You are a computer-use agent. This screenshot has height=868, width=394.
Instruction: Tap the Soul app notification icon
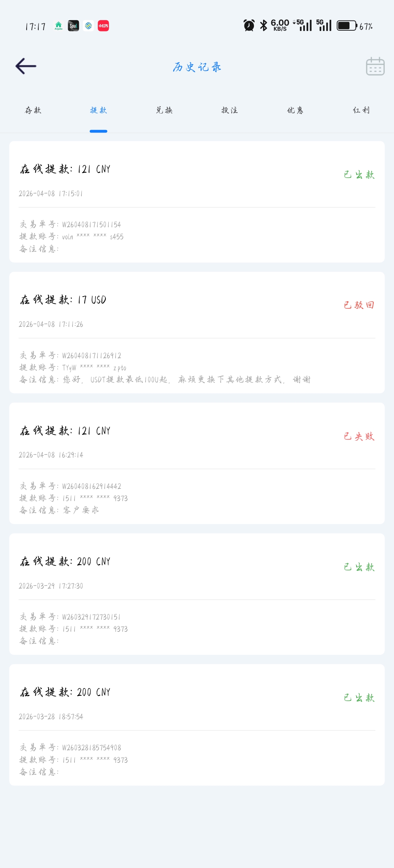73,26
